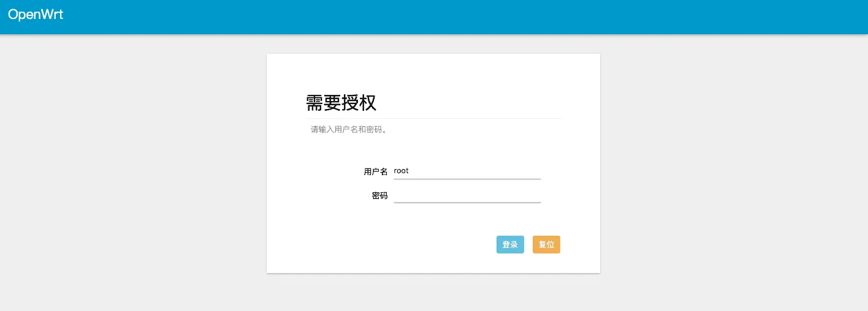The width and height of the screenshot is (868, 311).
Task: Click the underline of the 密码 field
Action: click(x=467, y=202)
